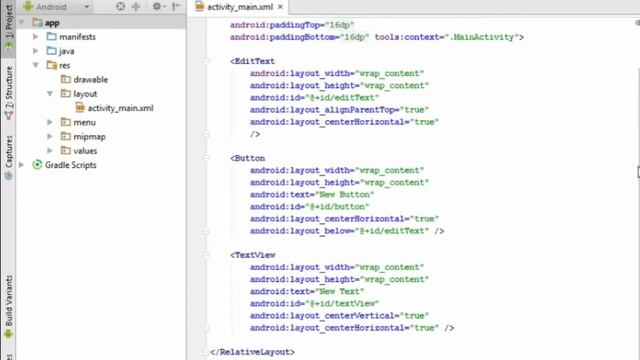Click the Build Variants Android icon

click(x=8, y=334)
